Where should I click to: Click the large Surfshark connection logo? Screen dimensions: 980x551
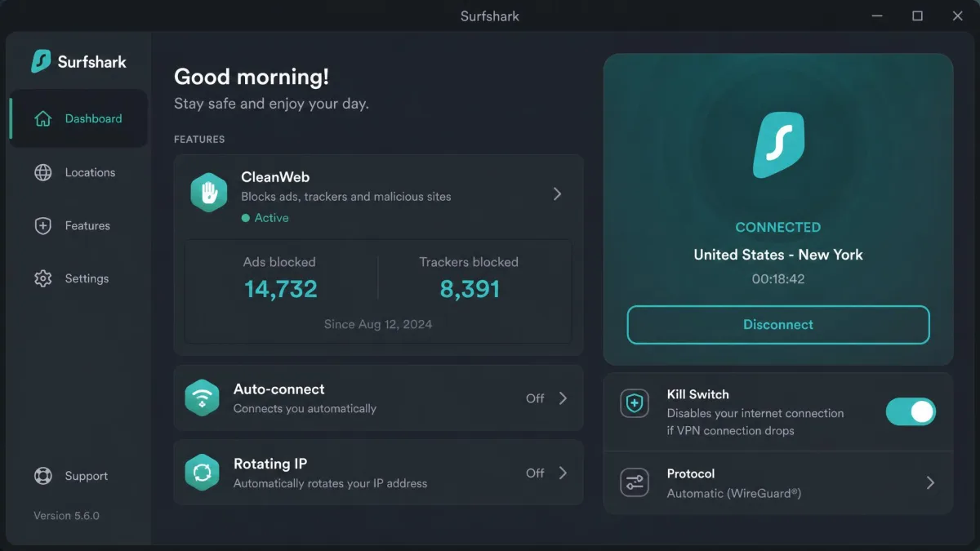coord(778,145)
